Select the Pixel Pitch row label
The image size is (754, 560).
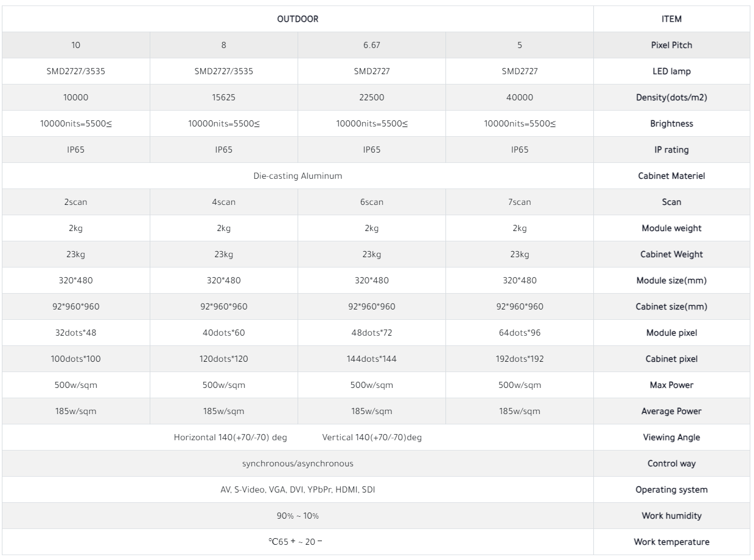(671, 45)
